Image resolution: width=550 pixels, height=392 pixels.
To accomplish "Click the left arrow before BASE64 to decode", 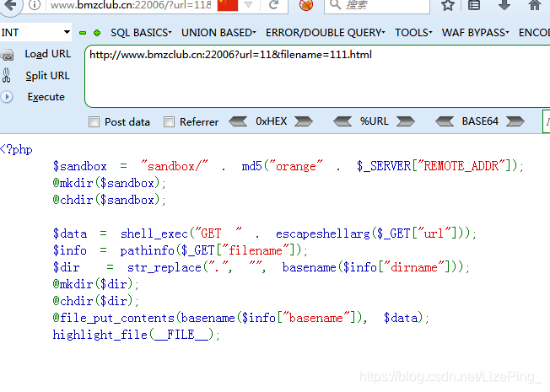I will (445, 121).
